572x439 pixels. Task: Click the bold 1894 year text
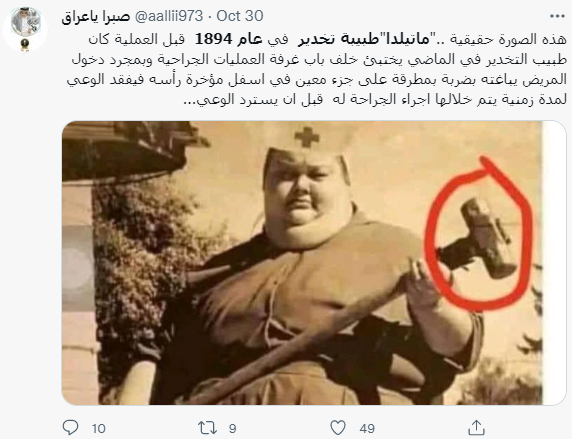[213, 39]
